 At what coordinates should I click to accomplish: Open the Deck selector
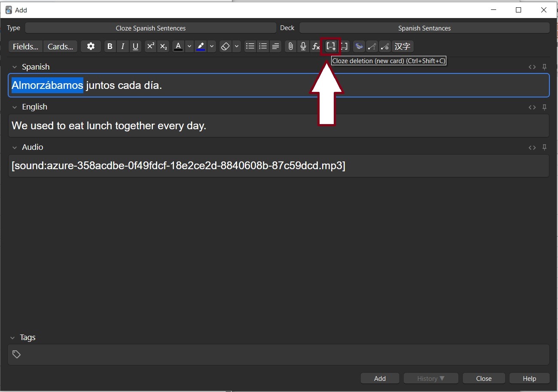click(x=424, y=28)
